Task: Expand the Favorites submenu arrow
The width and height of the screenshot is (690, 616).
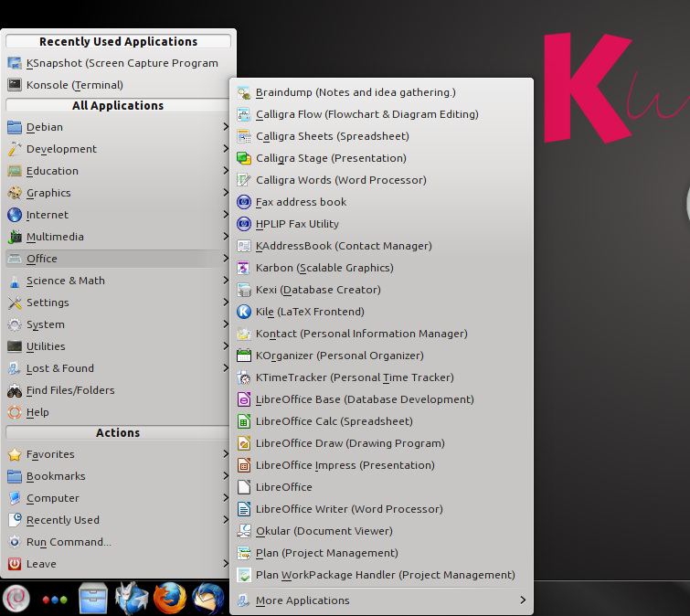Action: 226,454
